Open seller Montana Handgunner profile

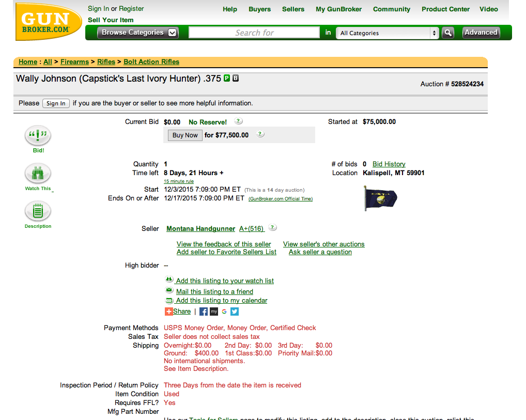pos(200,229)
